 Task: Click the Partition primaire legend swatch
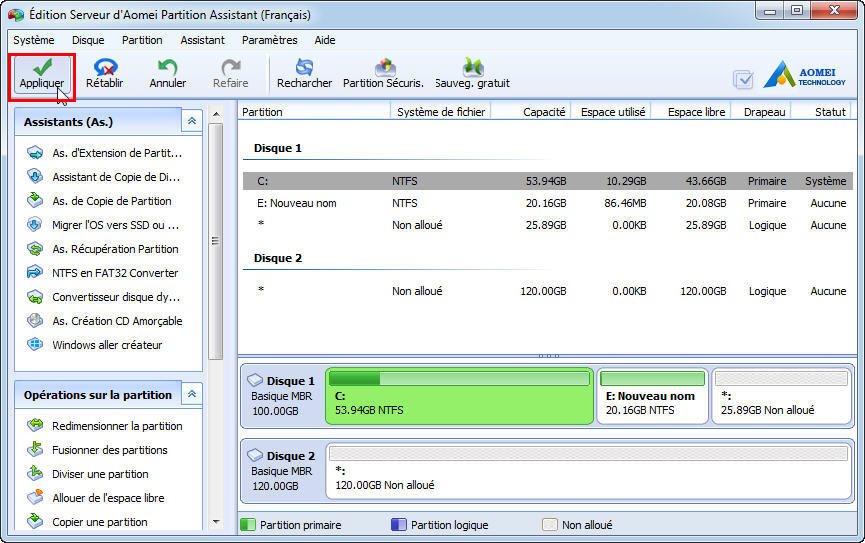248,524
